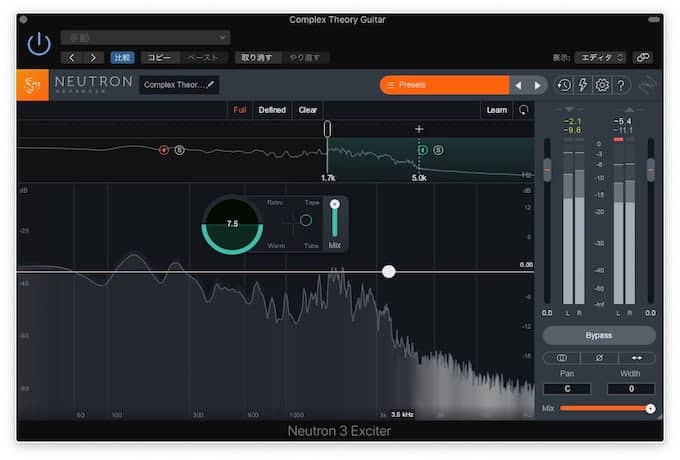Click the input gain fader handle
The width and height of the screenshot is (680, 460).
pos(547,170)
